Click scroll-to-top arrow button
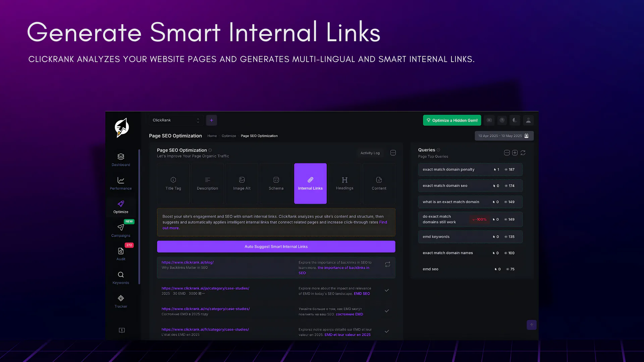Screen dimensions: 644x362 532,325
